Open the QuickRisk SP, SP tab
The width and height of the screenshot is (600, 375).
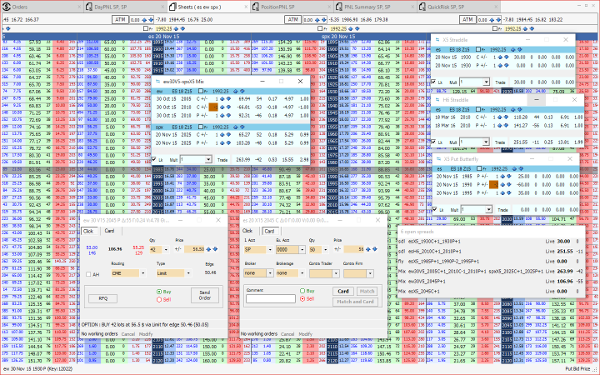458,7
